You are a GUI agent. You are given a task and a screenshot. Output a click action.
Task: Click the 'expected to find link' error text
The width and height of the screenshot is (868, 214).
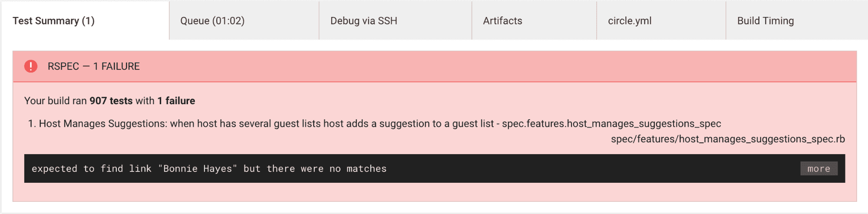pos(91,169)
